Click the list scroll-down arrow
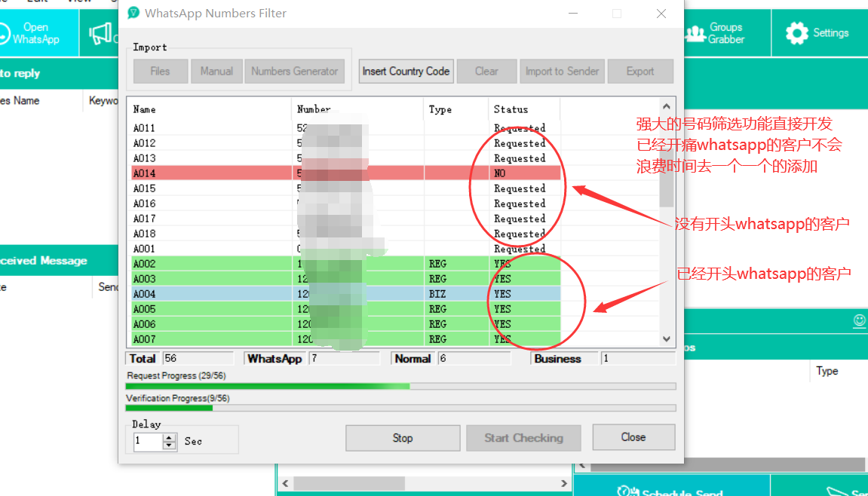Viewport: 868px width, 496px height. click(x=666, y=338)
